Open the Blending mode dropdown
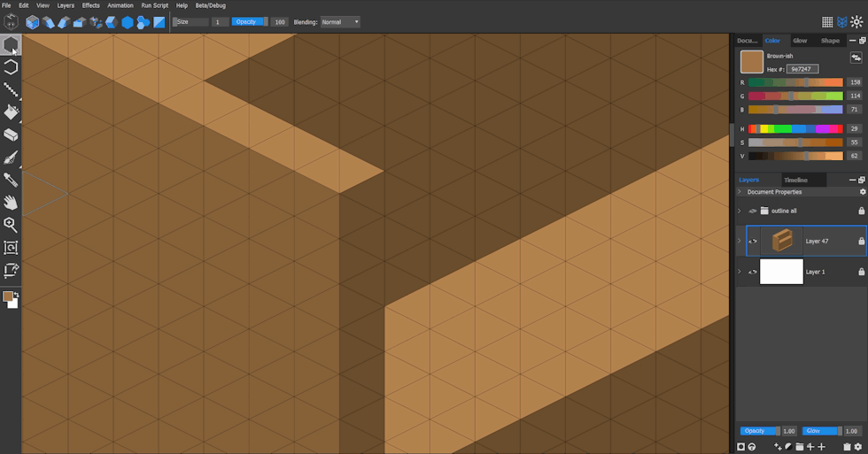This screenshot has width=868, height=454. pos(340,22)
